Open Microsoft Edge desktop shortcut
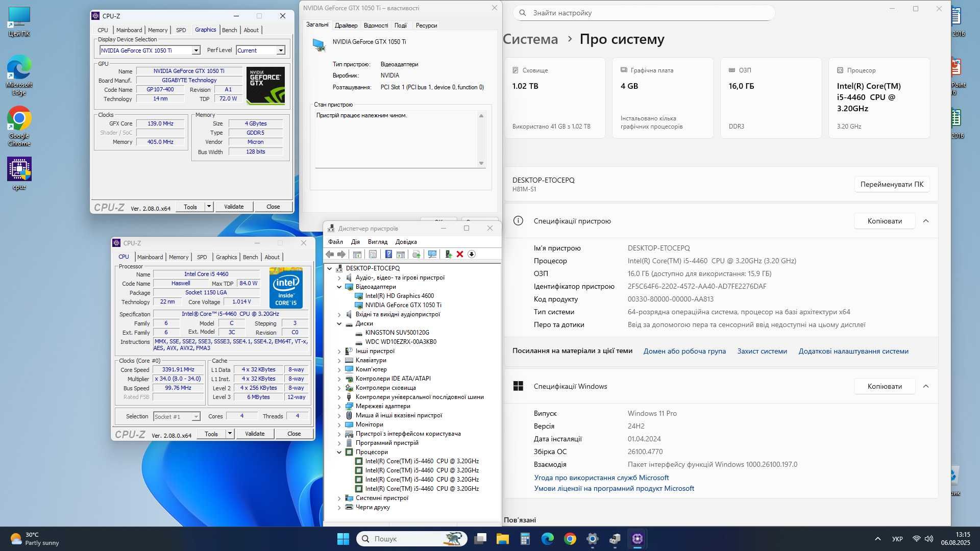This screenshot has width=980, height=551. tap(19, 75)
